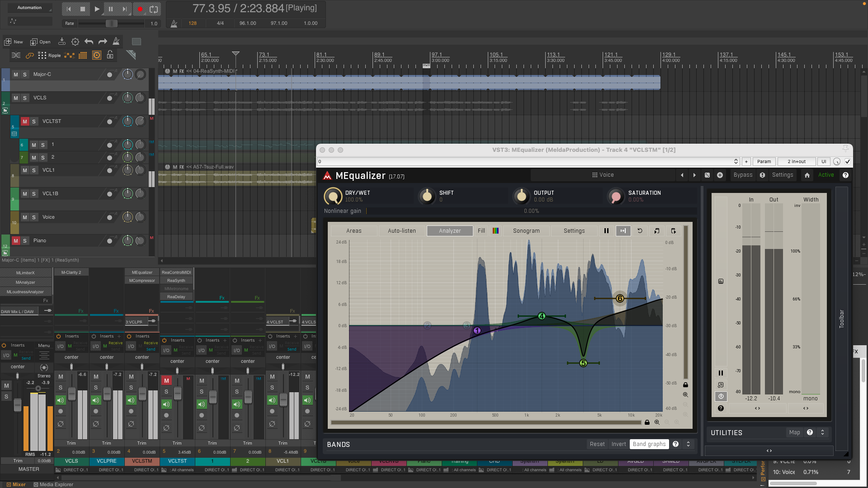Toggle the metronome icon in main toolbar
The height and width of the screenshot is (488, 868).
116,42
